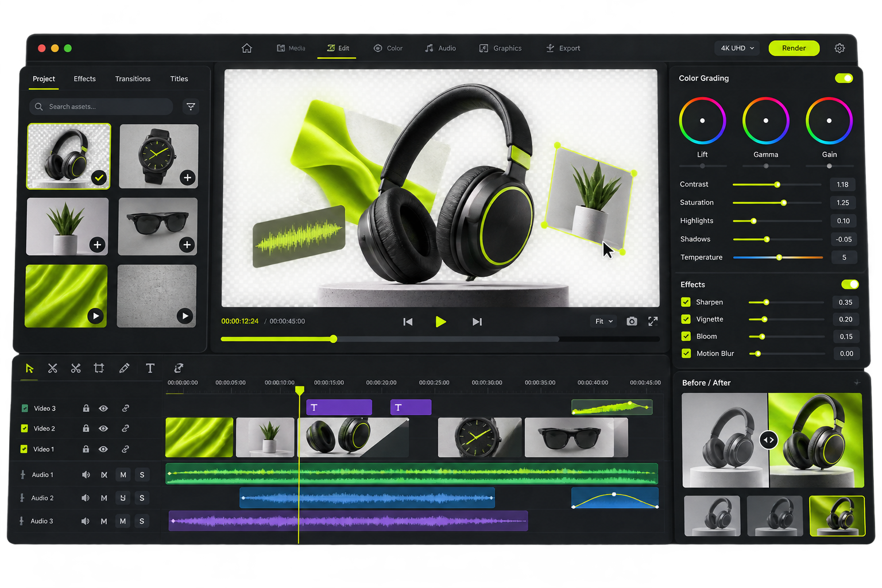Uncheck the Motion Blur checkbox

click(x=686, y=353)
